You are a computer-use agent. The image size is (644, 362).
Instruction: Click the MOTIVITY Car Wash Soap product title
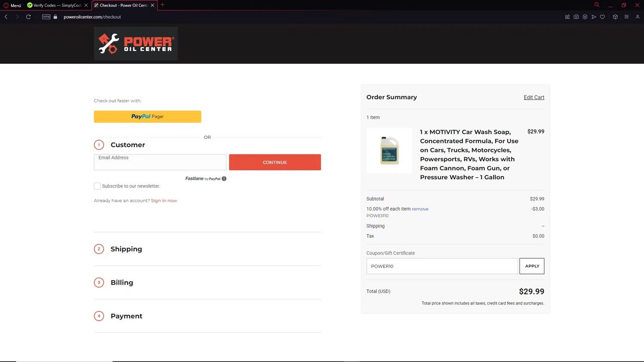tap(469, 154)
